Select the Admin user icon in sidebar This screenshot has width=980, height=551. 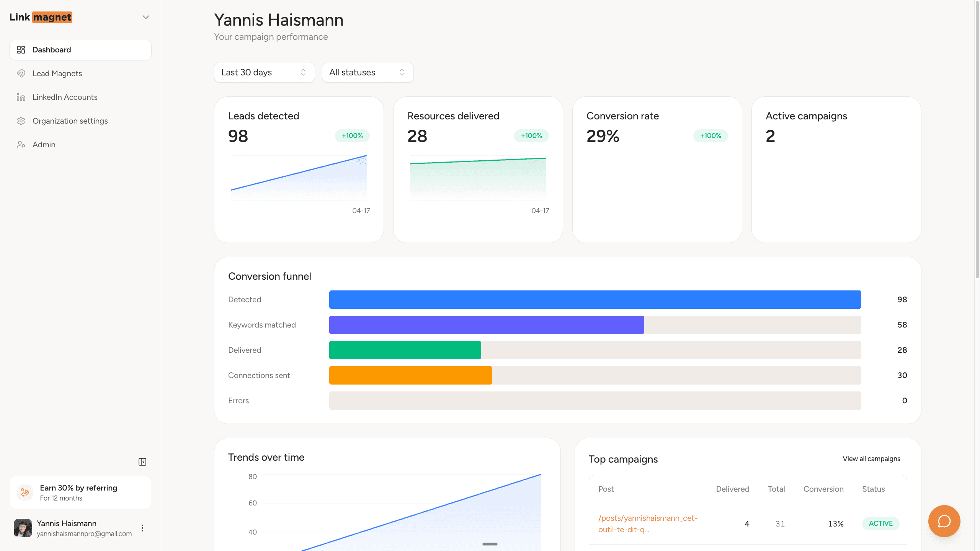21,144
